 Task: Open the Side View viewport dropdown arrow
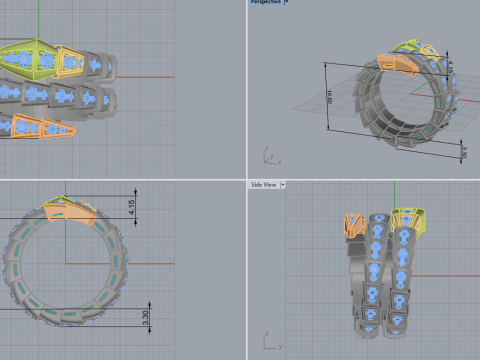coord(283,185)
